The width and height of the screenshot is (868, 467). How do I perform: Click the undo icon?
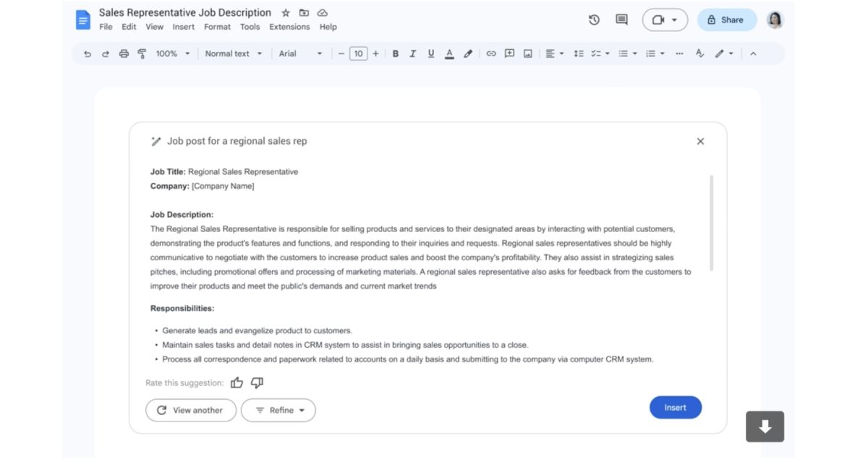pos(87,53)
